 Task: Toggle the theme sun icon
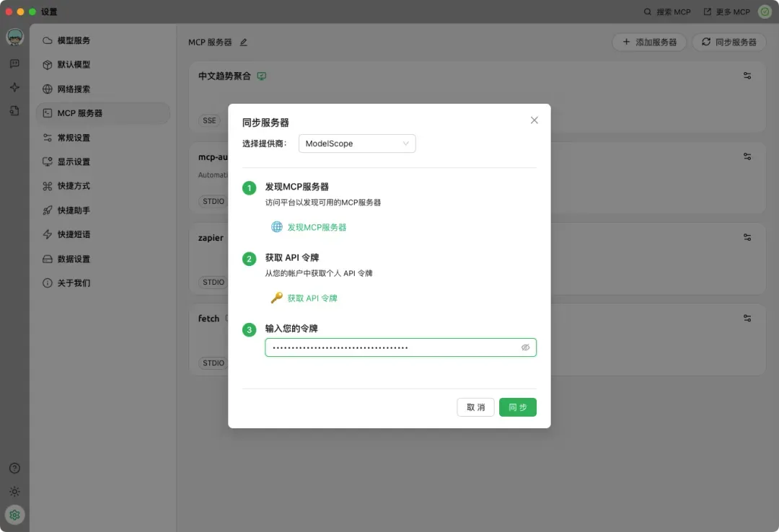click(x=15, y=492)
